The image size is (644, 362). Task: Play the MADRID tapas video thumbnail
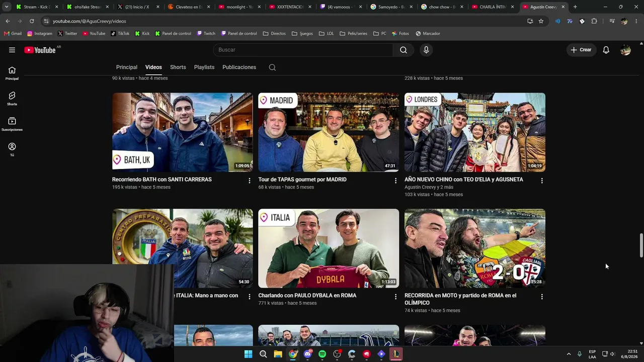329,132
